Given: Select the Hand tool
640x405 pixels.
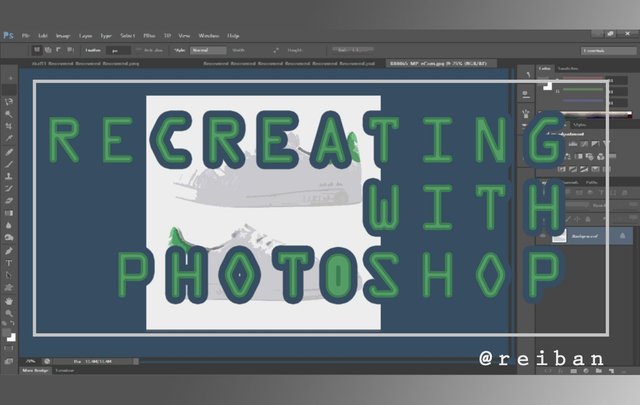Looking at the screenshot, I should [x=9, y=301].
